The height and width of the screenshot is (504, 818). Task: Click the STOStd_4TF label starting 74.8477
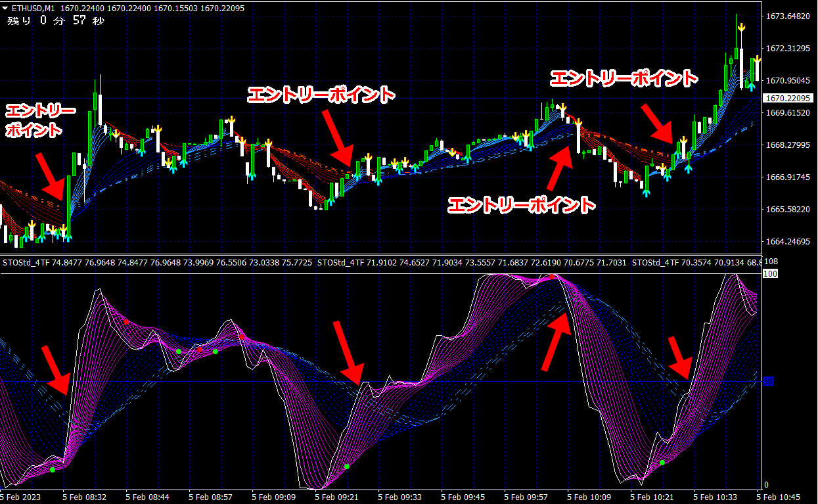158,262
